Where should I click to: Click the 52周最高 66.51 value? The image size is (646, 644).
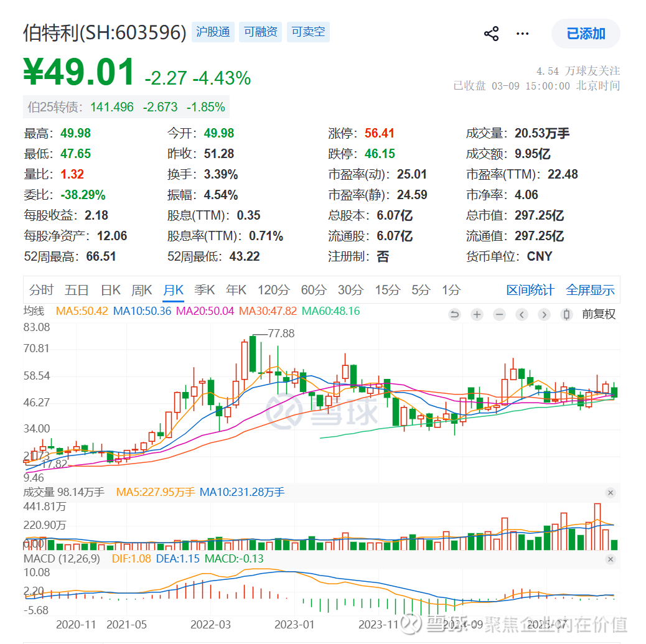[x=101, y=257]
